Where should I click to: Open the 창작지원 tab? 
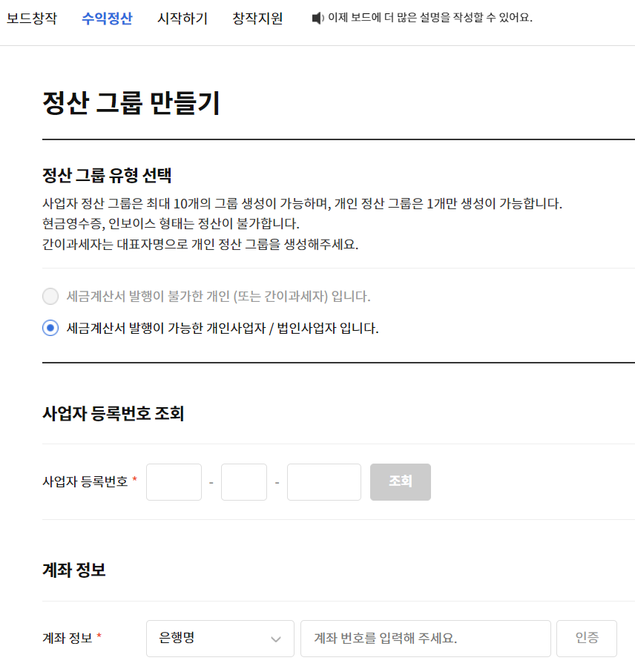257,19
